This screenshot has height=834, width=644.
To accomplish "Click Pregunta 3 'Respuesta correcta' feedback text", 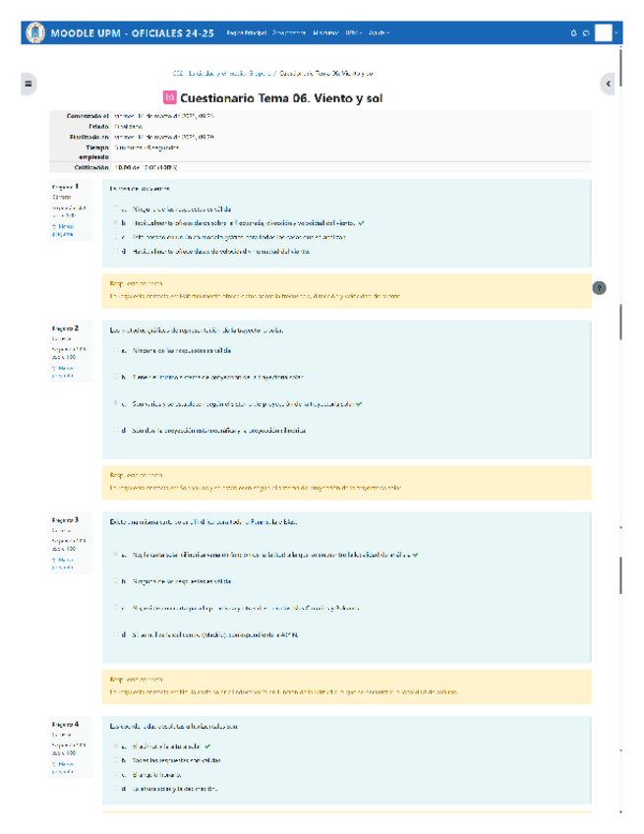I will click(136, 680).
